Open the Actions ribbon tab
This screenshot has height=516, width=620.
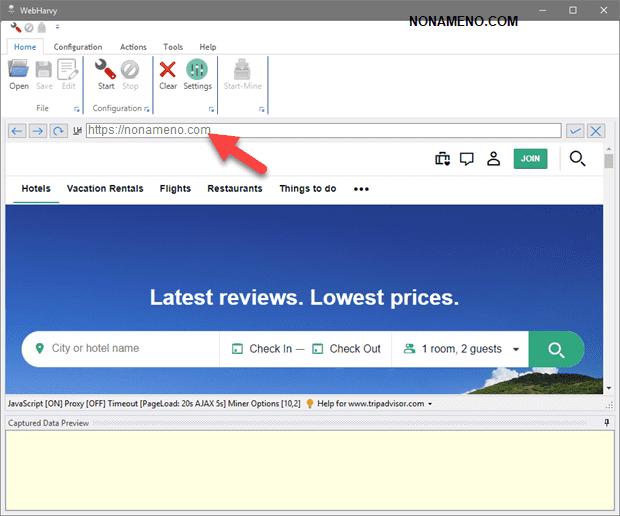(133, 47)
